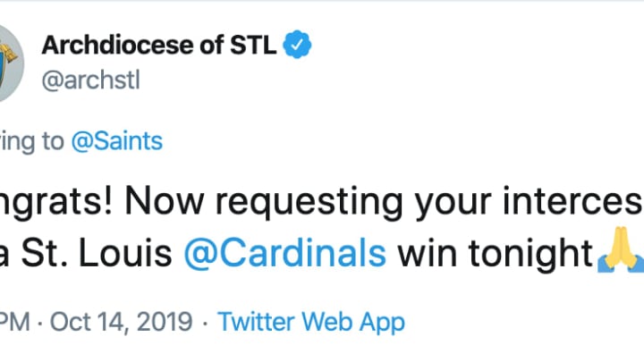The width and height of the screenshot is (644, 362).
Task: Open the @Cardinals mention link
Action: tap(285, 253)
